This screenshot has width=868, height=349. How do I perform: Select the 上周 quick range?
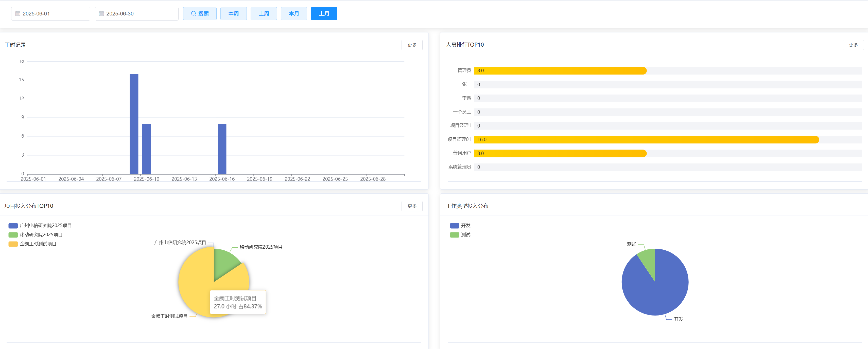click(x=264, y=14)
